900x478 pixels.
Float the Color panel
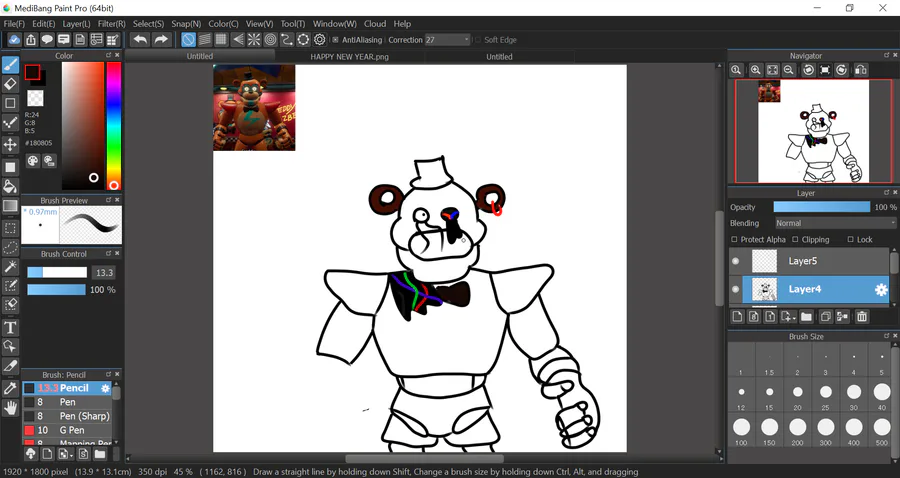pyautogui.click(x=108, y=55)
